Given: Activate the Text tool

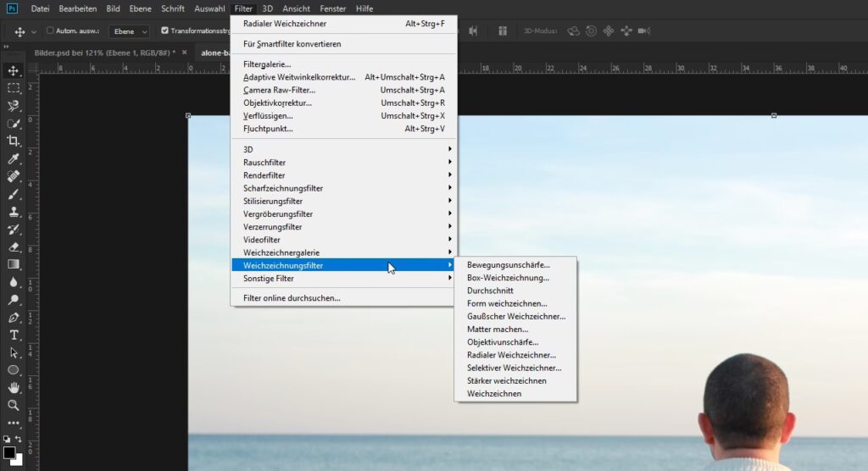Looking at the screenshot, I should click(14, 335).
